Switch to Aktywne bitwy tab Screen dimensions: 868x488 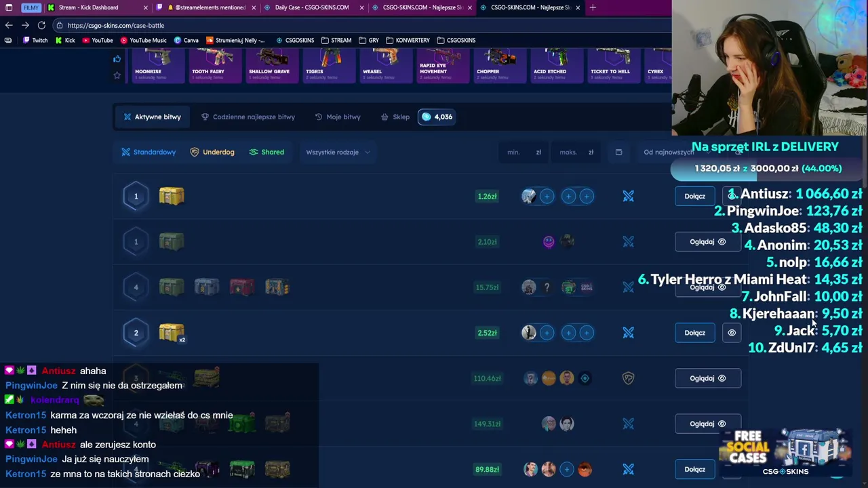point(152,117)
